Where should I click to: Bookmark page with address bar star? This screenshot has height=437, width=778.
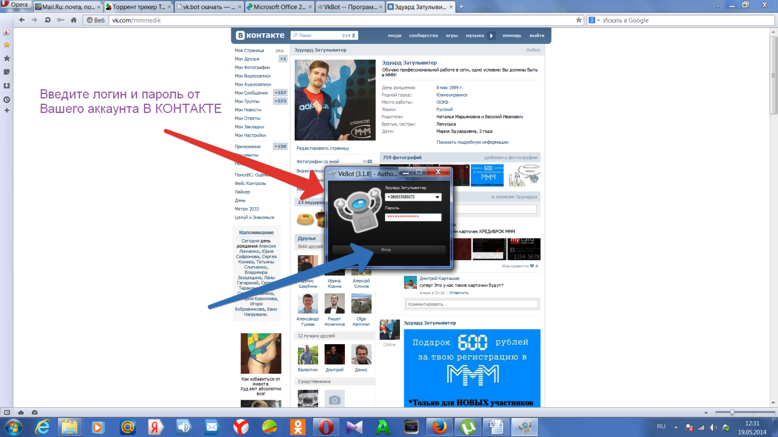coord(579,20)
